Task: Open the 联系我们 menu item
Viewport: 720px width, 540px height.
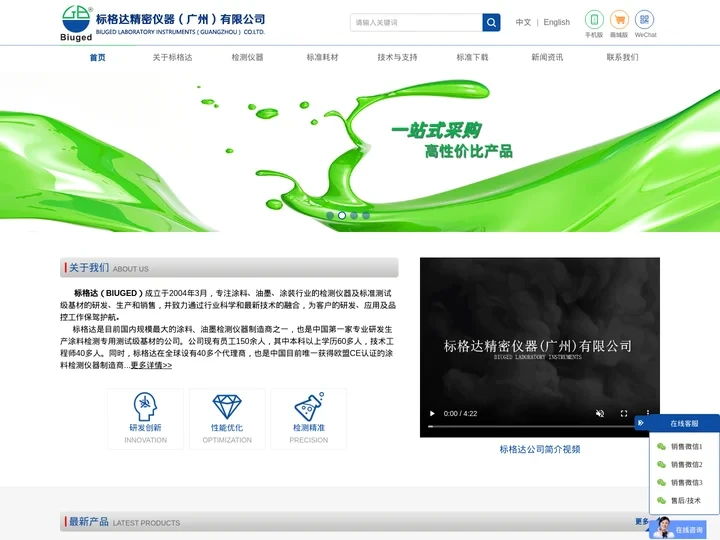Action: (x=622, y=57)
